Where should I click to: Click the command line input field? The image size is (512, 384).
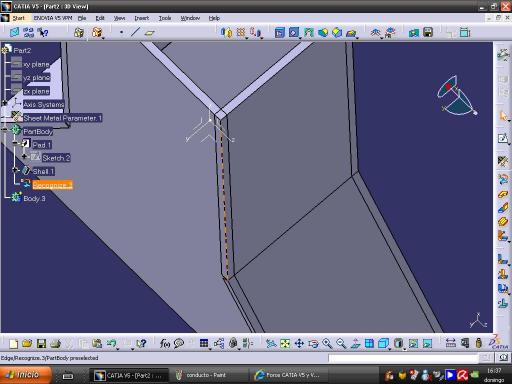(x=403, y=358)
